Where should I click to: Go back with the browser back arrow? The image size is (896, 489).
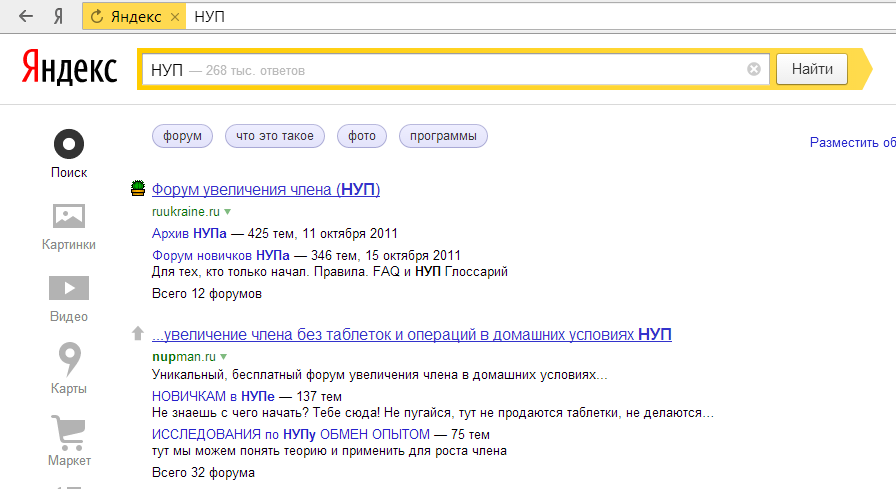(x=26, y=16)
